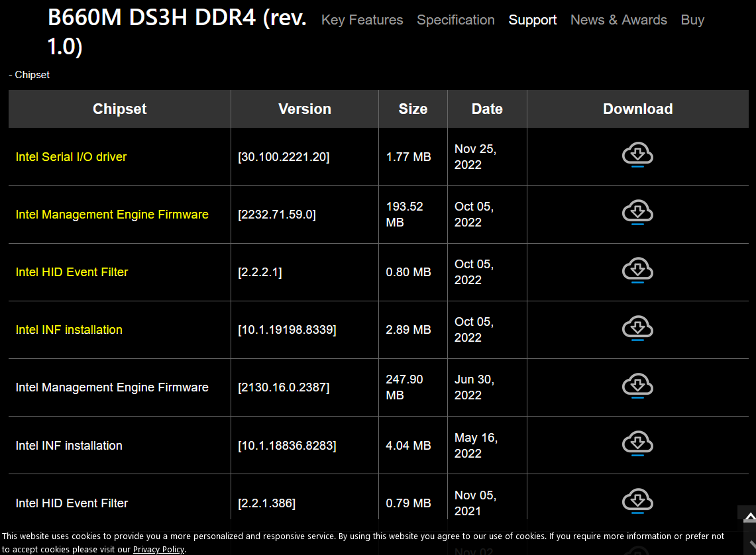Click the Chipset column header

119,109
